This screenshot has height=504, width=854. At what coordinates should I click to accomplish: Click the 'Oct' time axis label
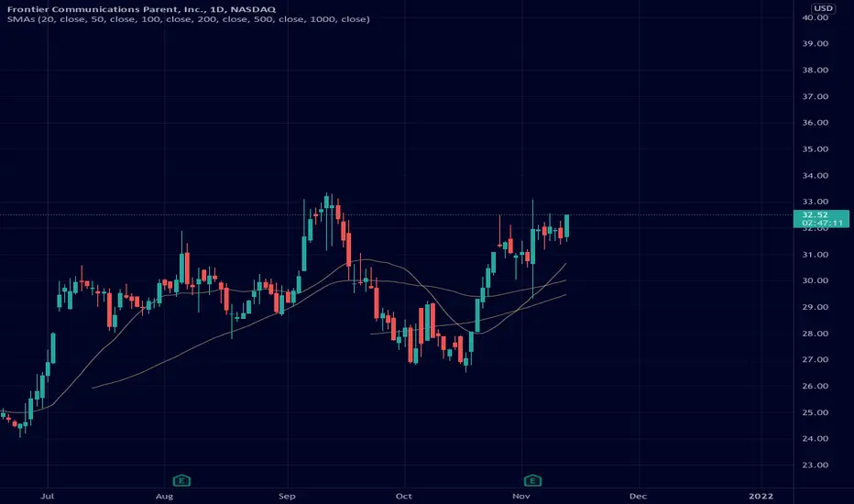pyautogui.click(x=403, y=496)
